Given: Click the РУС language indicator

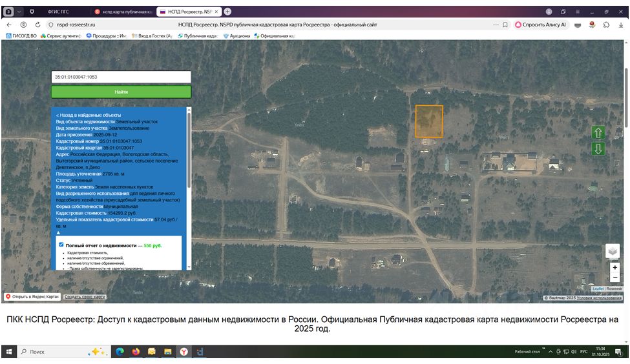Looking at the screenshot, I should pos(583,352).
